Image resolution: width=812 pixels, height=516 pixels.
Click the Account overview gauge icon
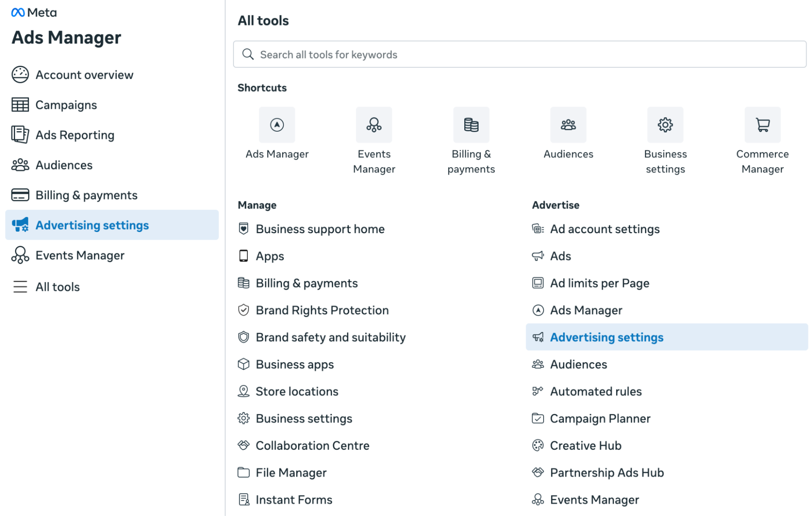click(x=20, y=75)
